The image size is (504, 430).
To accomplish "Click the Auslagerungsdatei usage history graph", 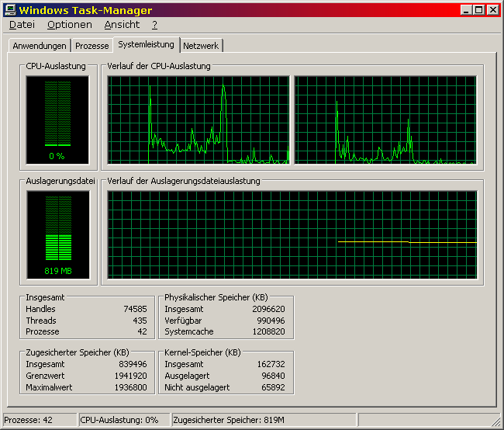I will tap(292, 234).
